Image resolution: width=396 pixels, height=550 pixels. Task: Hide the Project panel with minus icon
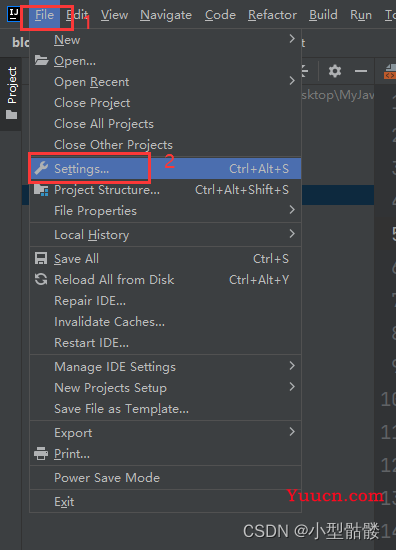pos(361,71)
